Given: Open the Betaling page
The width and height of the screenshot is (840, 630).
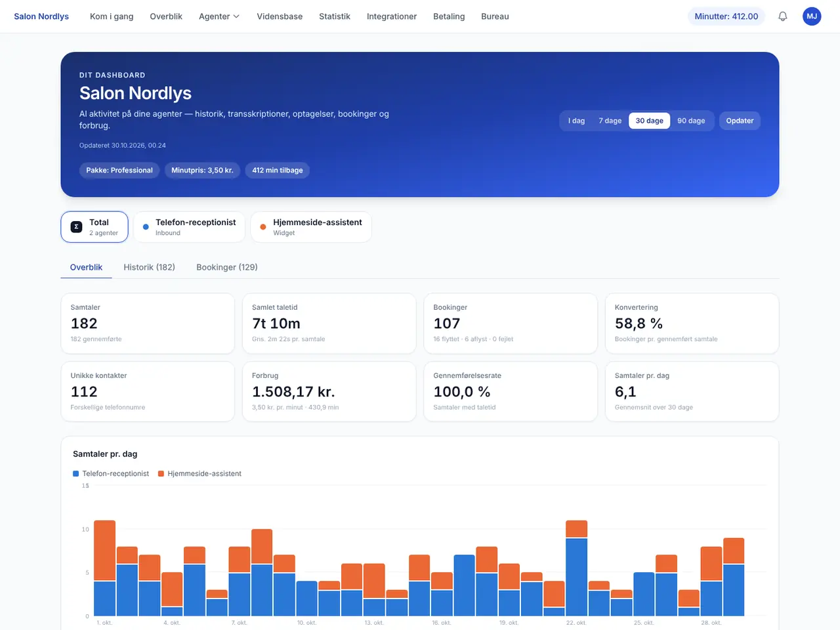Looking at the screenshot, I should pyautogui.click(x=449, y=16).
